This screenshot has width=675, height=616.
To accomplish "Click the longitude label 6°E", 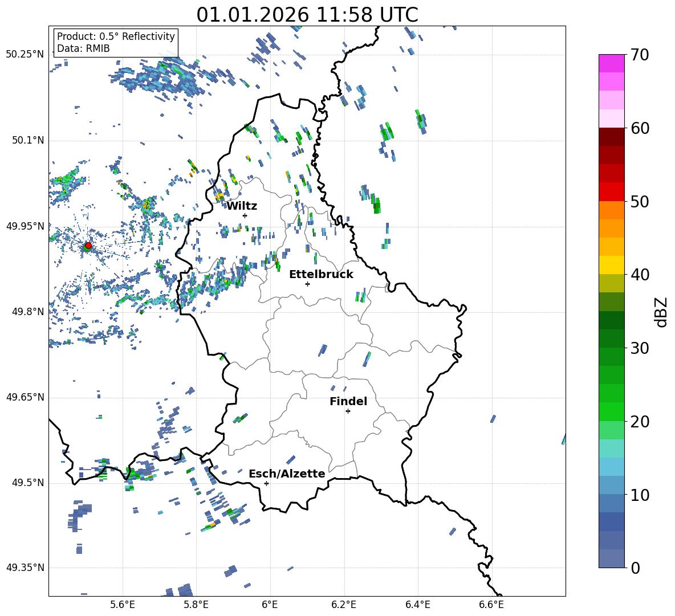I will coord(270,605).
